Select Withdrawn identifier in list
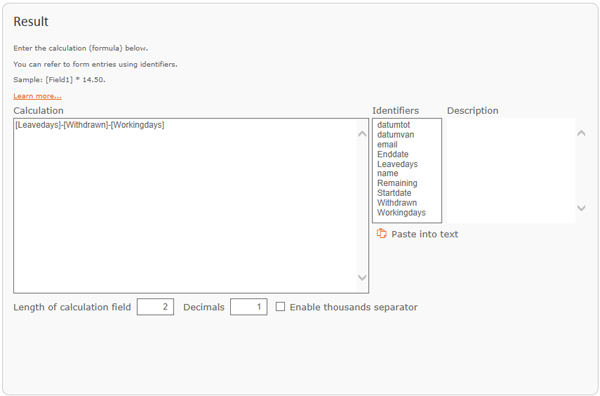Screen dimensions: 600x396 coord(397,203)
